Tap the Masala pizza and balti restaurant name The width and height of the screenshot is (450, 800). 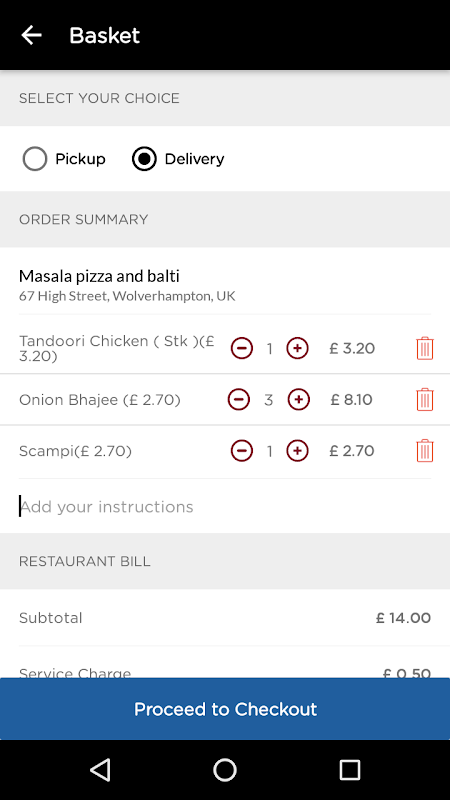point(99,277)
